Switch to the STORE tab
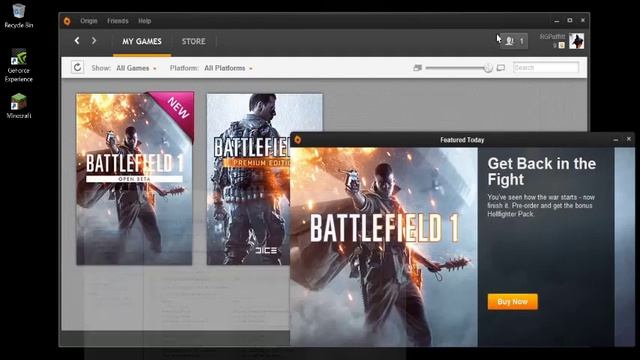 [193, 42]
